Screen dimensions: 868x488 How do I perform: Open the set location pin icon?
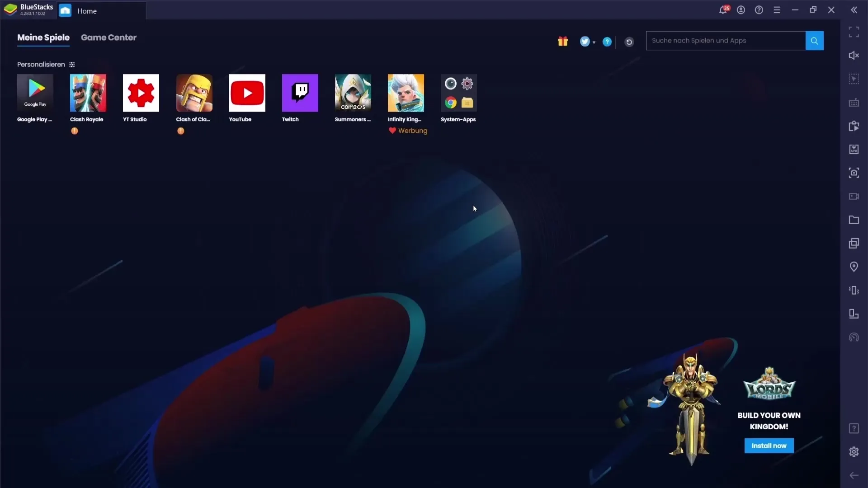click(x=854, y=267)
